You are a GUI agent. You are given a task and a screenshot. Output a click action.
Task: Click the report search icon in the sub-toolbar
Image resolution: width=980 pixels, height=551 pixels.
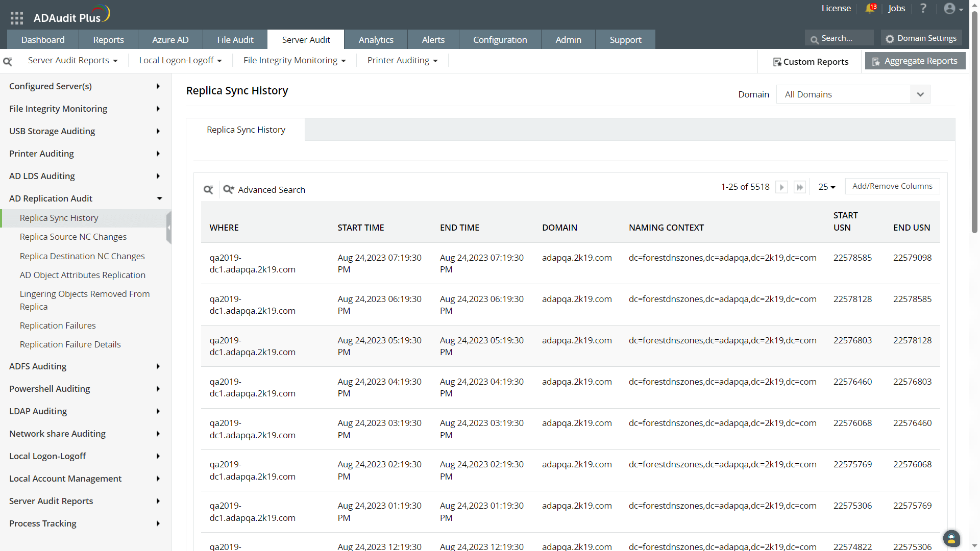[8, 61]
